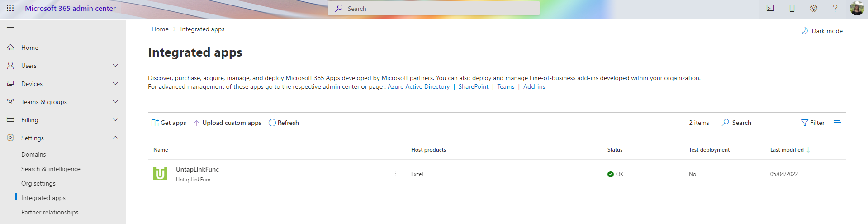Expand the Teams & groups chevron
The height and width of the screenshot is (224, 868).
(115, 102)
